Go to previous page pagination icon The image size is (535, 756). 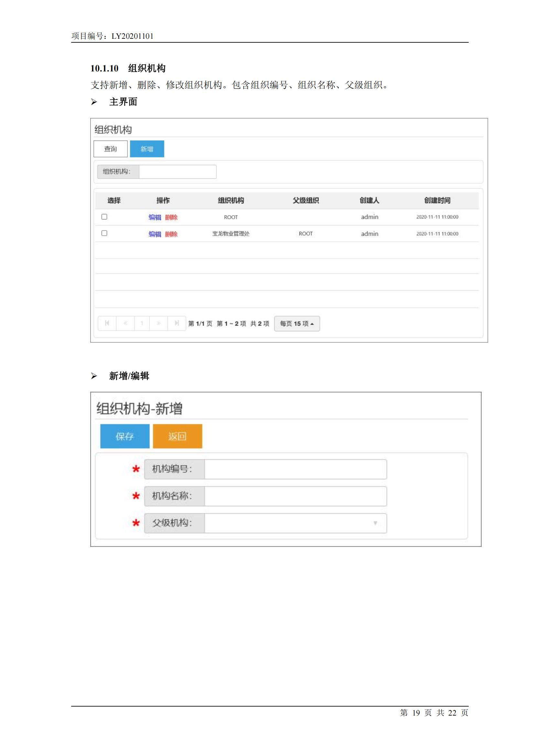[x=125, y=323]
